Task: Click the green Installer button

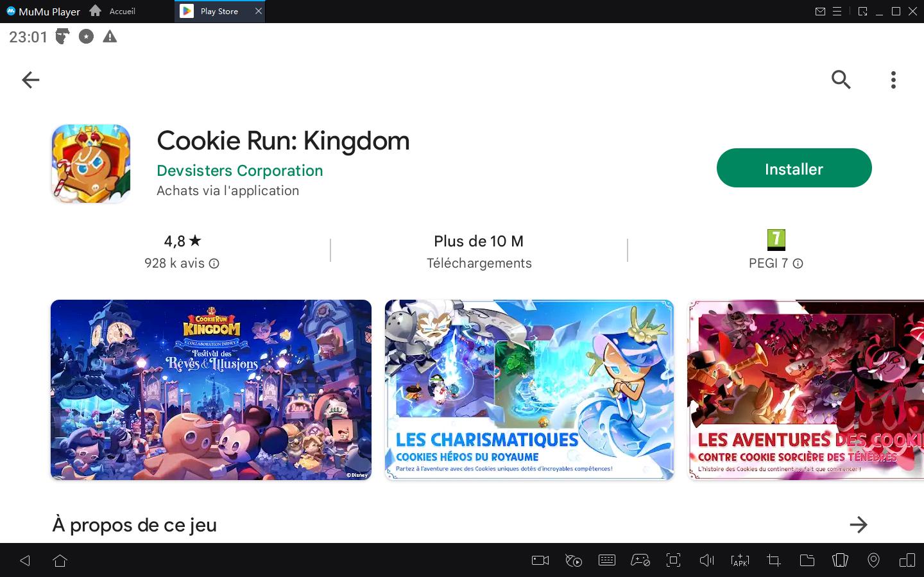Action: 794,168
